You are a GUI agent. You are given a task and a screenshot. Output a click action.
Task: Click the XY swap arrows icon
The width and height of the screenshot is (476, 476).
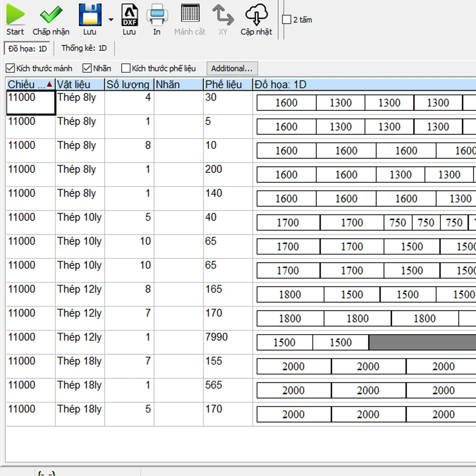(223, 15)
